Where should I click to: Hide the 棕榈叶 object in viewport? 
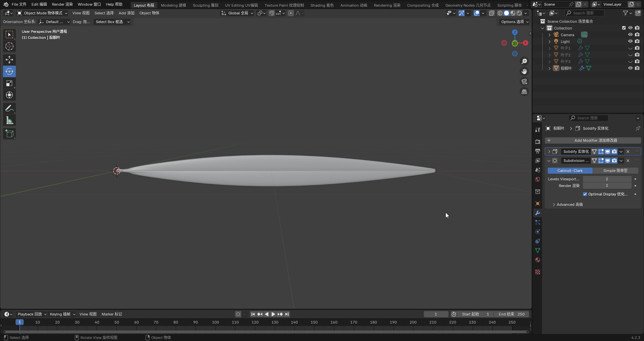point(630,68)
